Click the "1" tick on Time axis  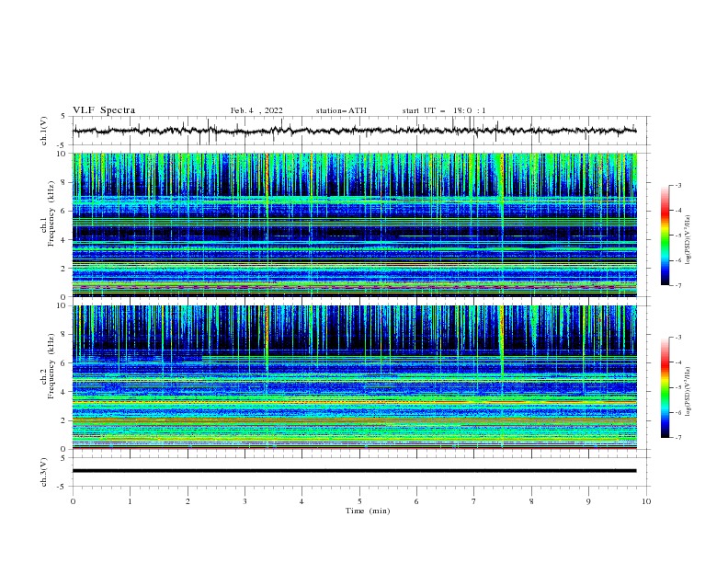(x=130, y=501)
